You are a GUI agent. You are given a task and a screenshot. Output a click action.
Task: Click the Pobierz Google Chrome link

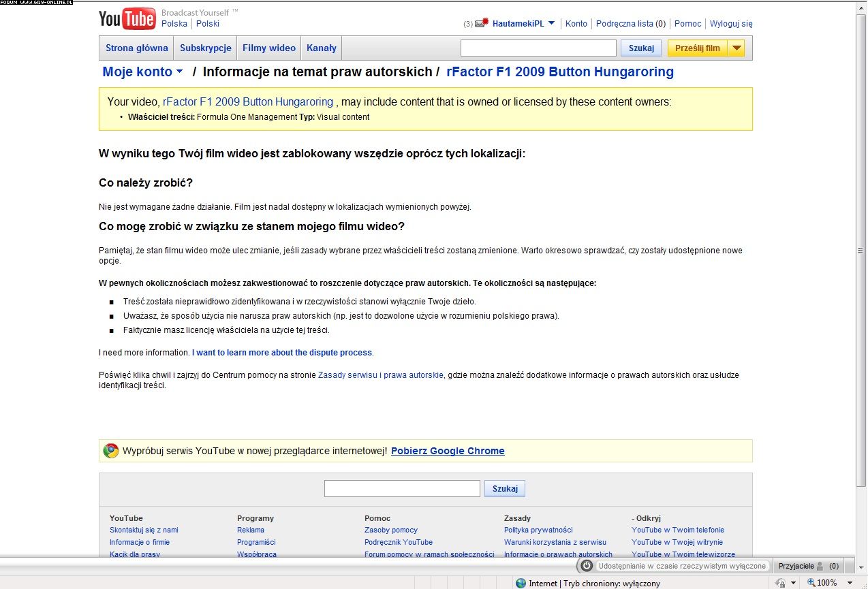[448, 451]
